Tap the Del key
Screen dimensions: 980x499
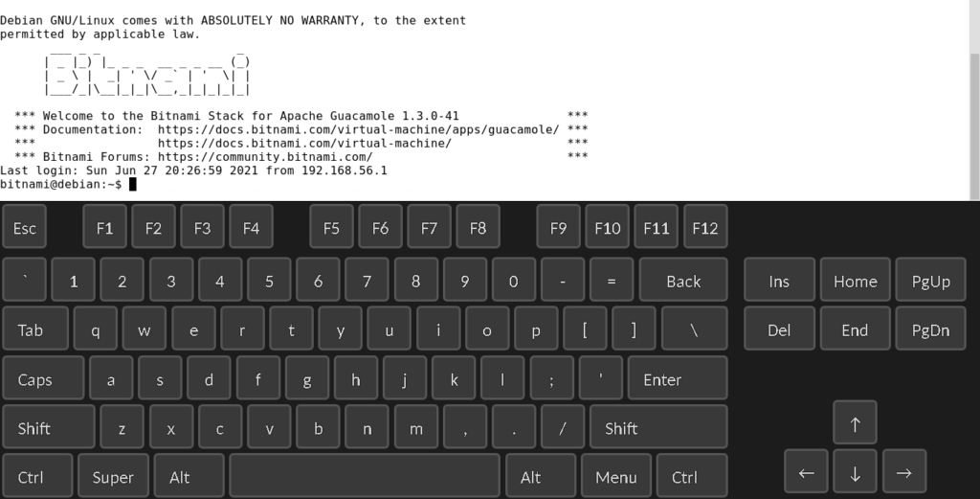(779, 329)
